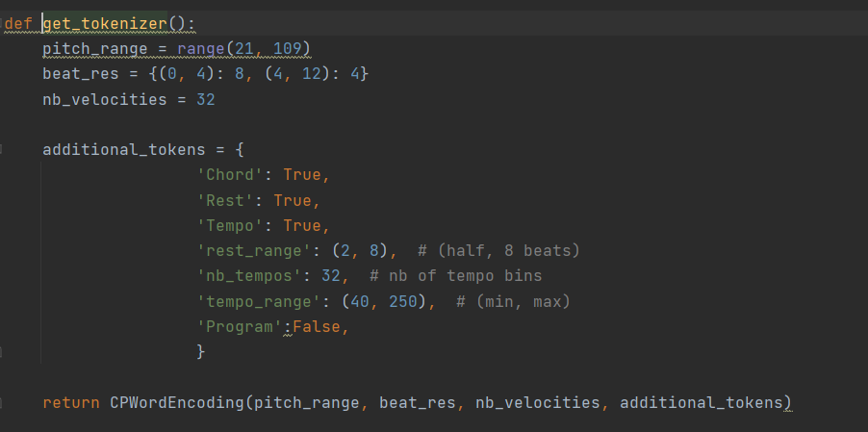Click the closing curly brace of the dict

pos(201,351)
